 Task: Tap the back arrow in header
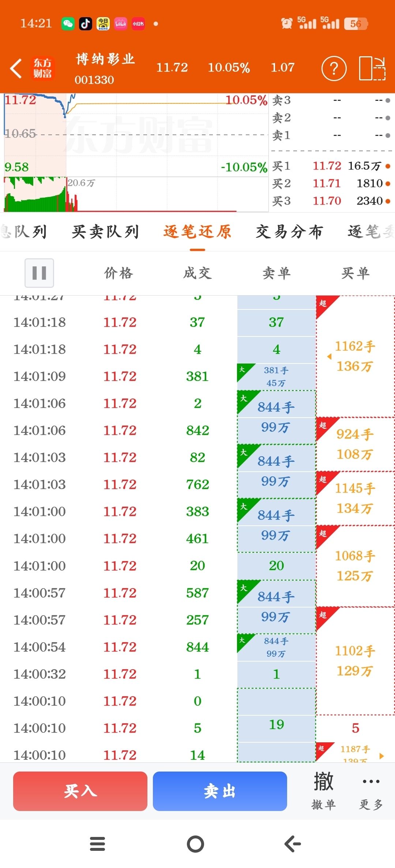tap(16, 68)
